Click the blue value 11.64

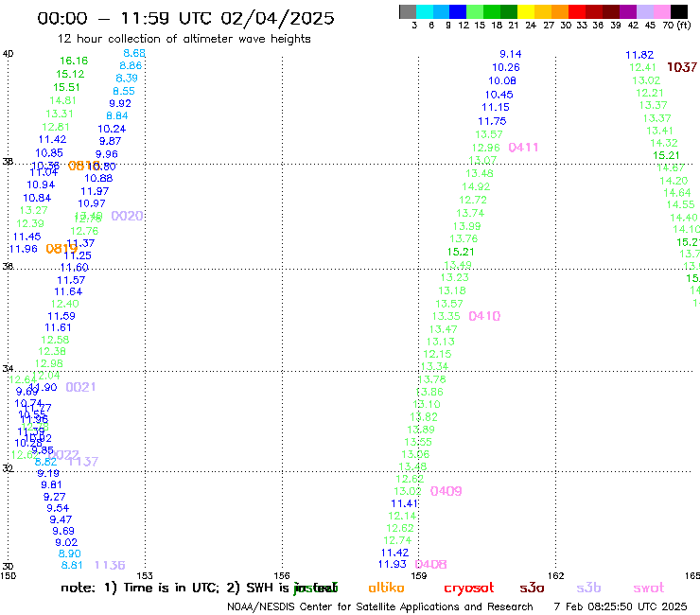pos(68,292)
